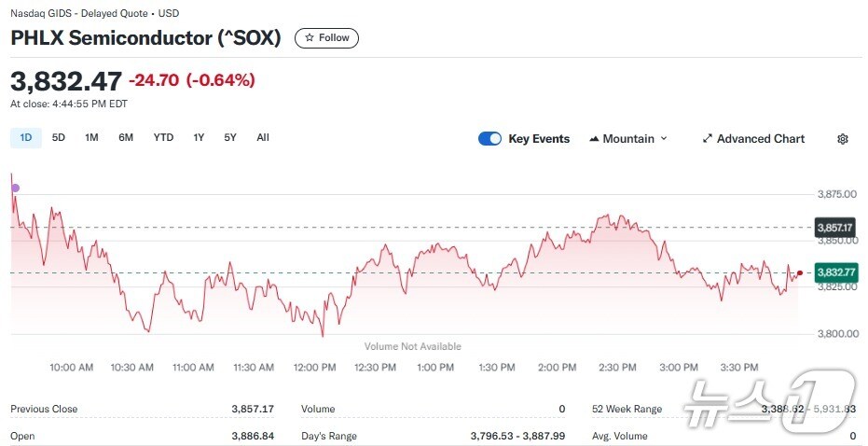Click the Advanced Chart expand arrows icon

(707, 139)
